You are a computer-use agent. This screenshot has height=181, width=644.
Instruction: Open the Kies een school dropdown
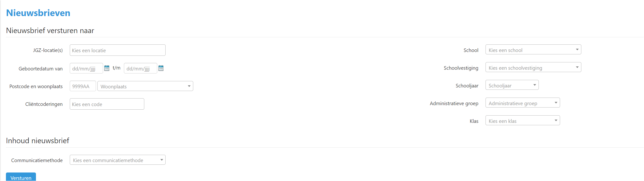533,50
